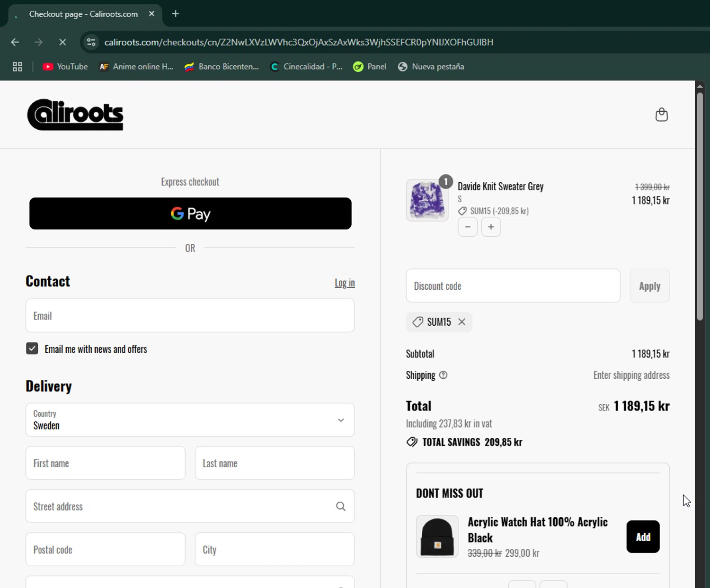Click the shipping help question icon
The width and height of the screenshot is (710, 588).
pyautogui.click(x=443, y=375)
